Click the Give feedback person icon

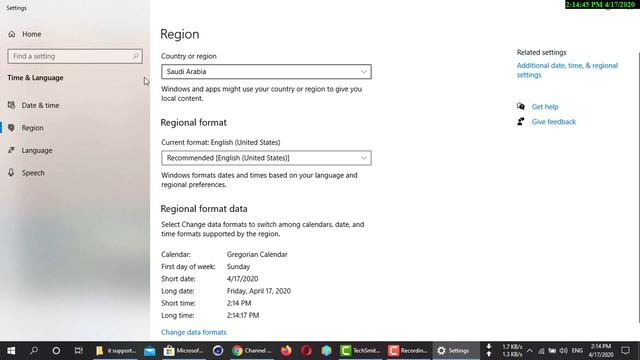pos(521,122)
